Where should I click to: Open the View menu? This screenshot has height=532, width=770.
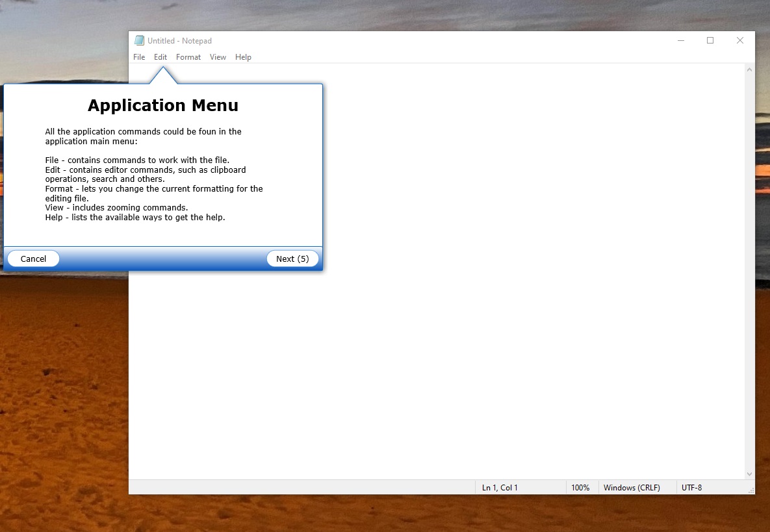218,57
